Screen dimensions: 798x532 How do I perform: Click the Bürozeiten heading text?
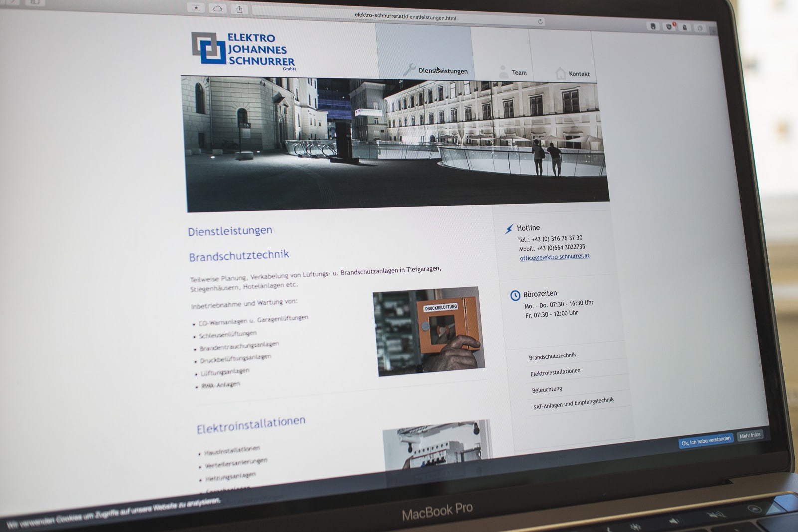(540, 294)
